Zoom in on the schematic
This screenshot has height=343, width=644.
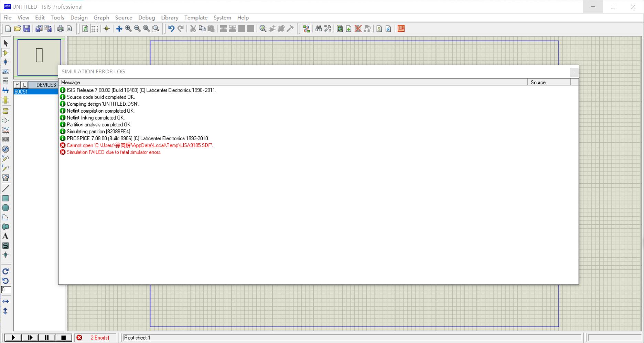128,29
